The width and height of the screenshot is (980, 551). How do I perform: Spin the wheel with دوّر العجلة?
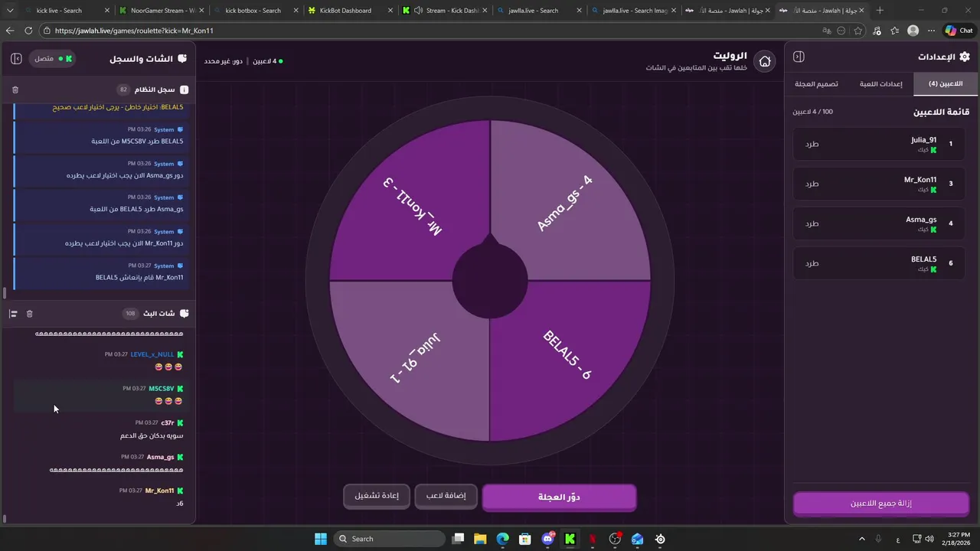(x=559, y=497)
